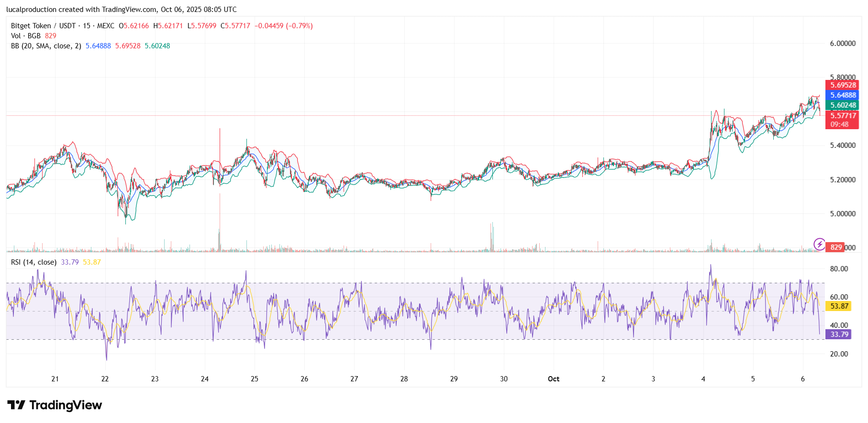Click the Vol · BGB indicator label
Viewport: 868px width, 423px height.
pos(26,36)
